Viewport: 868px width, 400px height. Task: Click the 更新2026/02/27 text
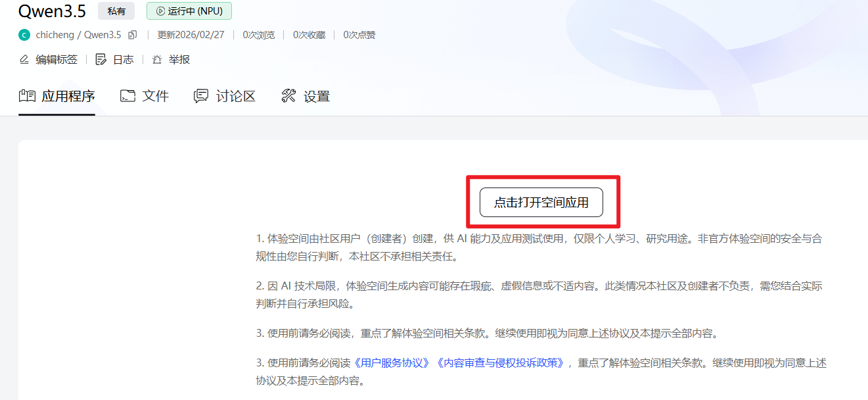click(191, 35)
